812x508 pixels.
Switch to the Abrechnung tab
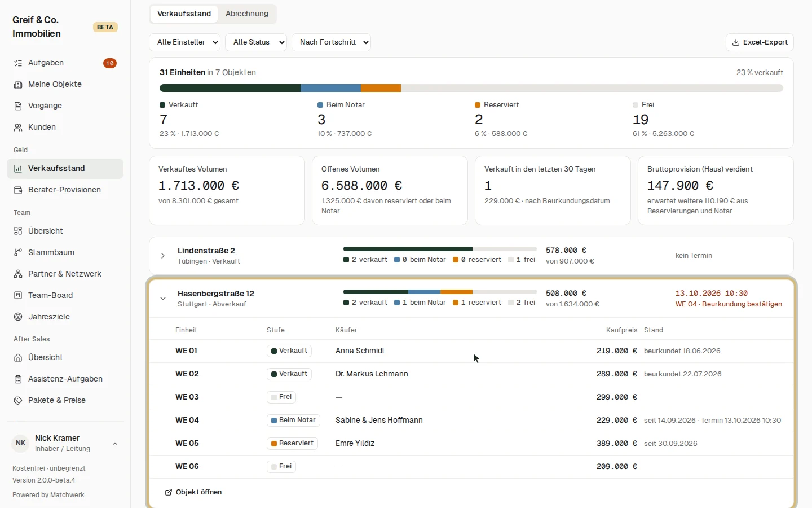pos(247,14)
